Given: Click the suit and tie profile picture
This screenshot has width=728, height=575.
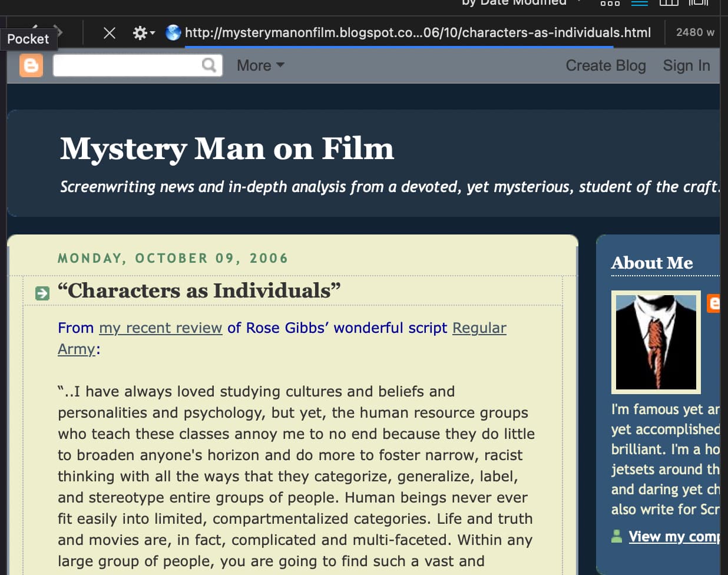Looking at the screenshot, I should coord(656,342).
